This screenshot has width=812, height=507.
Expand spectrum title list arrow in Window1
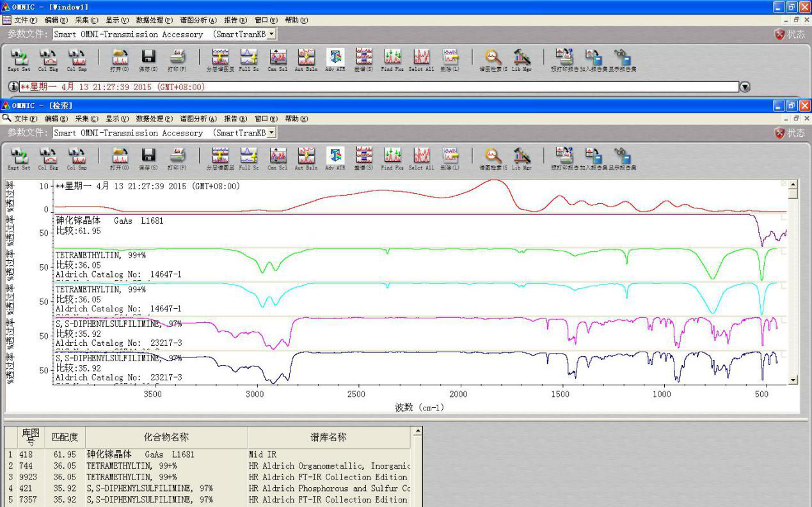tap(745, 87)
